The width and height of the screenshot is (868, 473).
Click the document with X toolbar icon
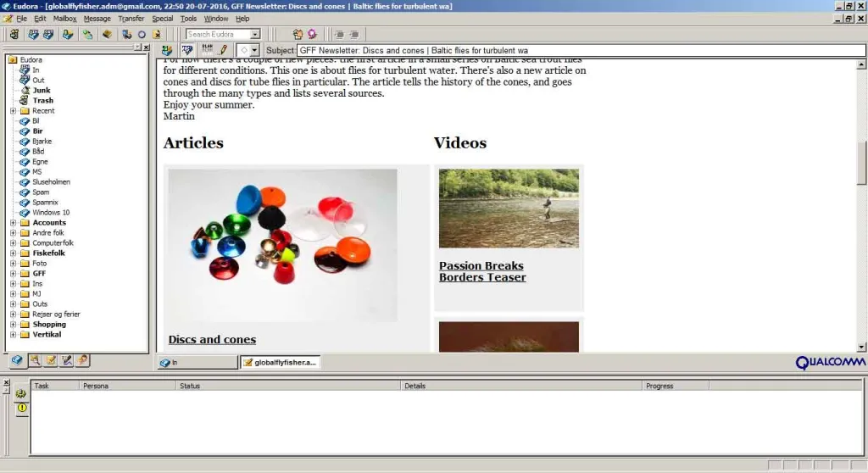157,35
